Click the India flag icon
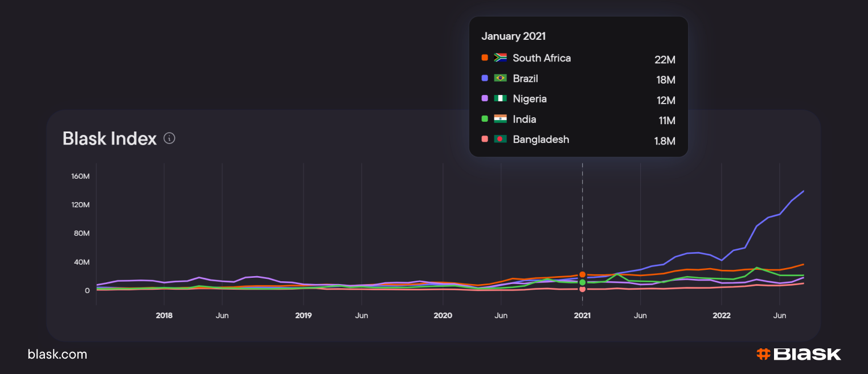 coord(501,119)
